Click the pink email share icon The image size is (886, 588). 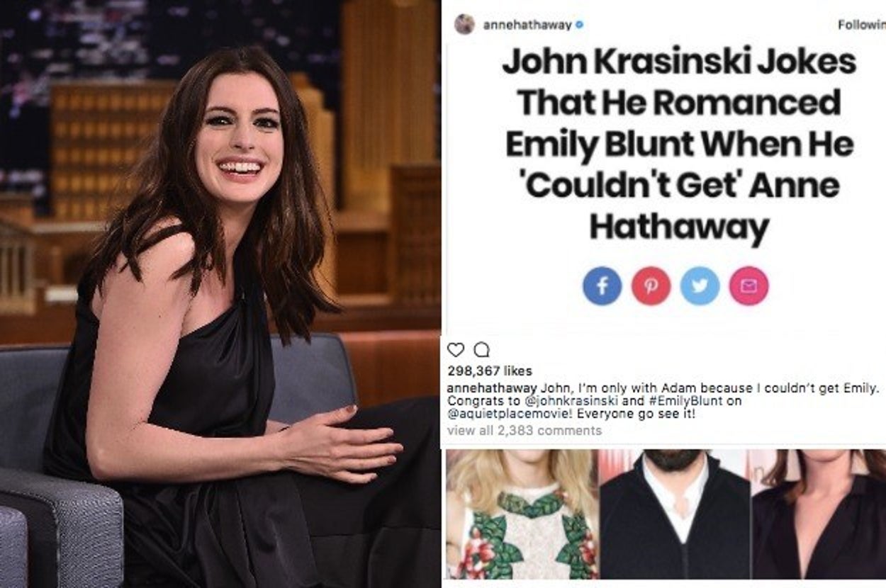click(x=748, y=286)
